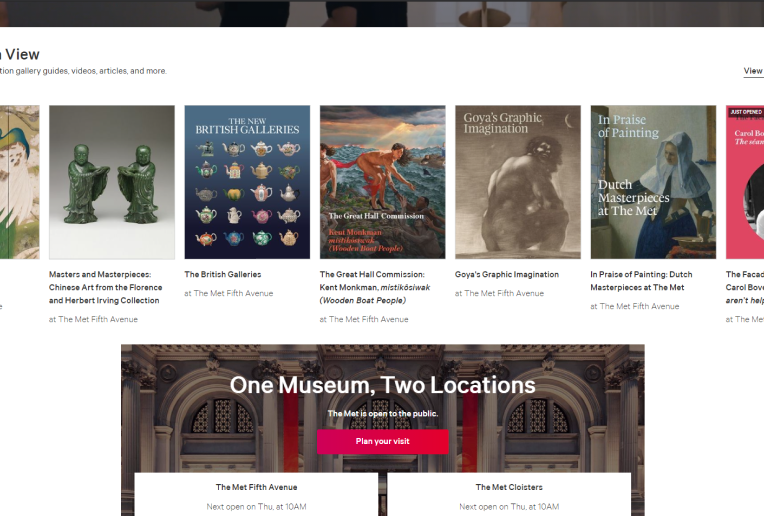The height and width of the screenshot is (516, 764).
Task: Open In Praise of Painting poster image
Action: point(653,182)
